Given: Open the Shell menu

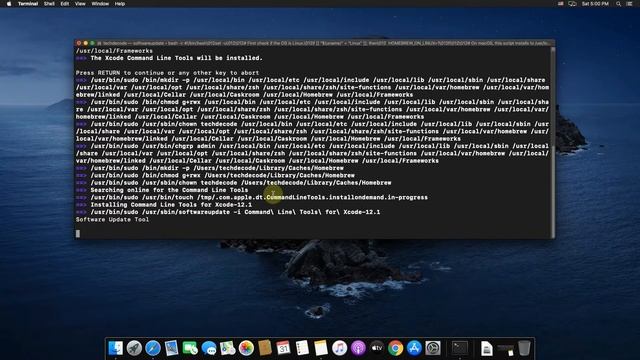Looking at the screenshot, I should (49, 4).
